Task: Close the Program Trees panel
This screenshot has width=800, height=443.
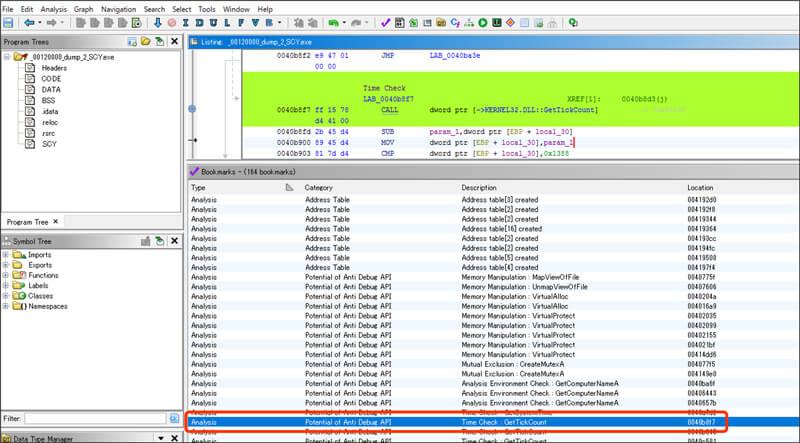Action: [x=174, y=41]
